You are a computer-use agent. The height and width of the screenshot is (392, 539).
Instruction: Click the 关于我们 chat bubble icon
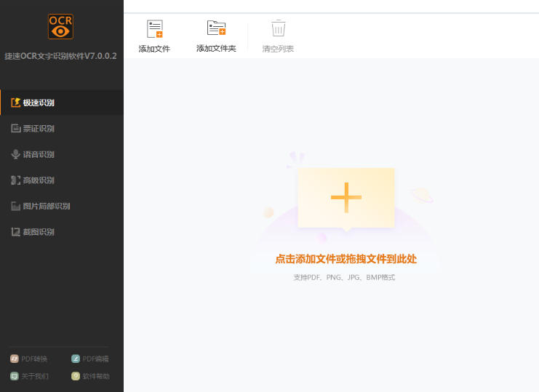(14, 376)
